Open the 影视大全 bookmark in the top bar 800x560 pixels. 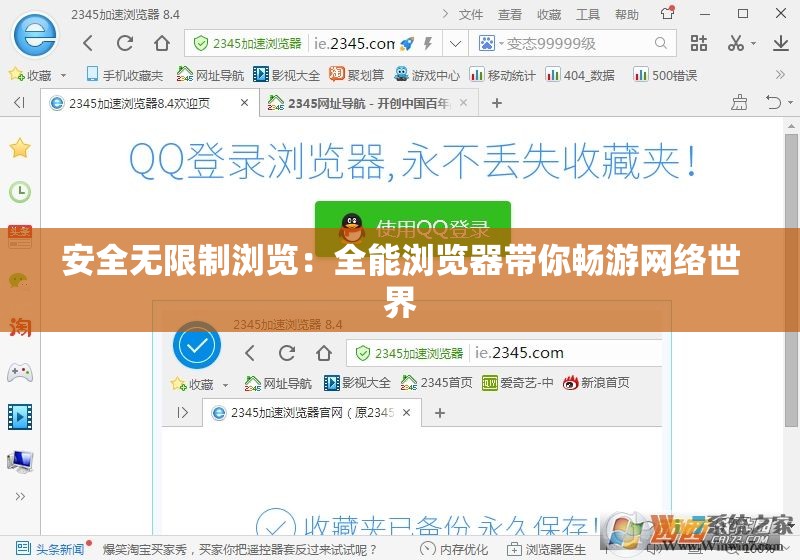point(287,75)
